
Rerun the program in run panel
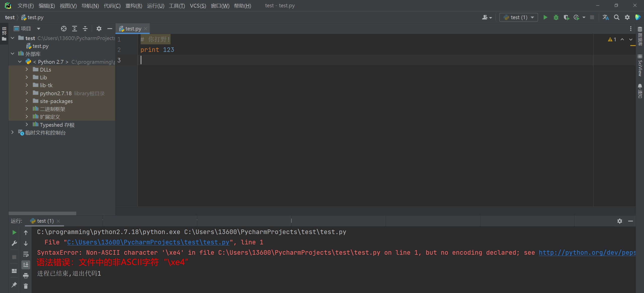pos(14,233)
